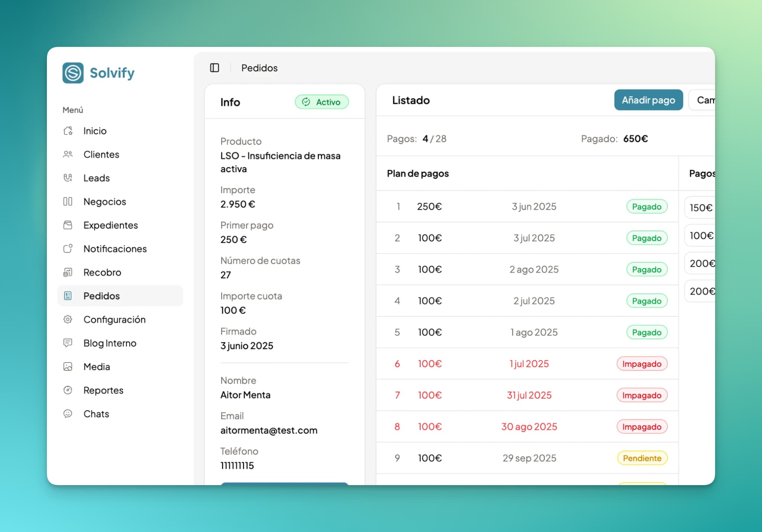The height and width of the screenshot is (532, 762).
Task: Click the Reportes chart icon
Action: click(x=68, y=390)
